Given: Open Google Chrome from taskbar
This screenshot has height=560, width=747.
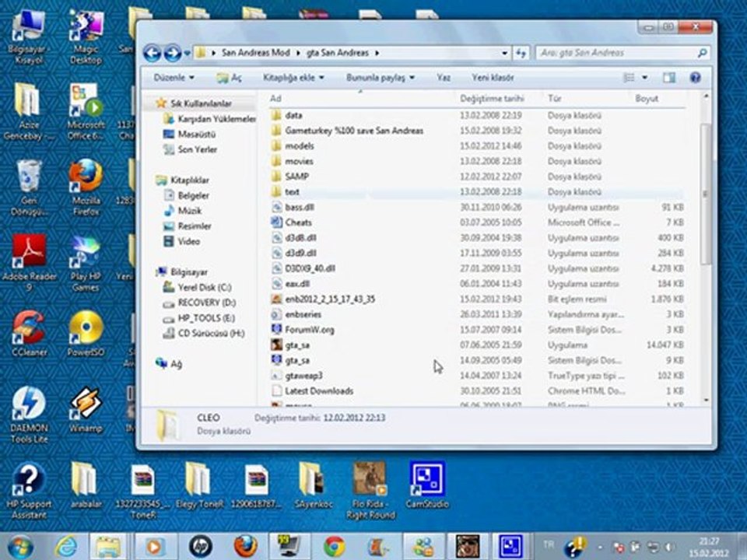Looking at the screenshot, I should pos(335,547).
